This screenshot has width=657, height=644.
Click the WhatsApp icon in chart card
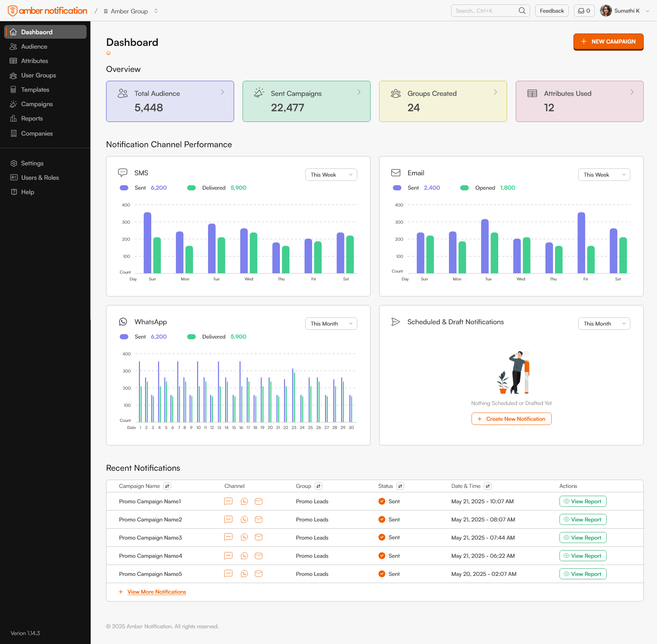coord(123,321)
